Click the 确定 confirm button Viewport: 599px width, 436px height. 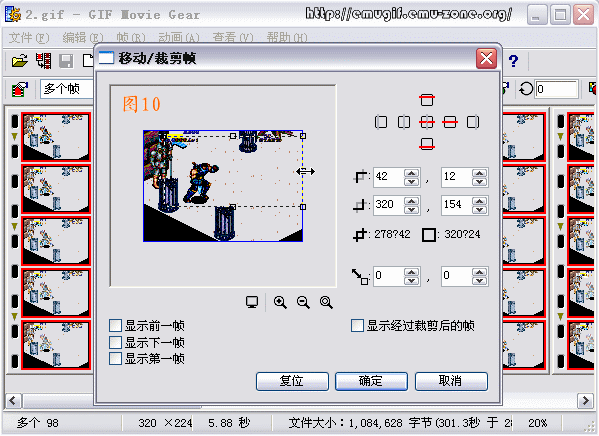point(371,381)
